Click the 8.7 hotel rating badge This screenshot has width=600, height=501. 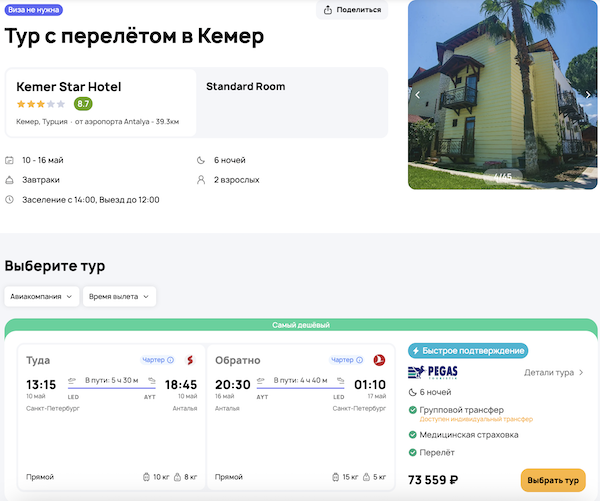coord(83,104)
